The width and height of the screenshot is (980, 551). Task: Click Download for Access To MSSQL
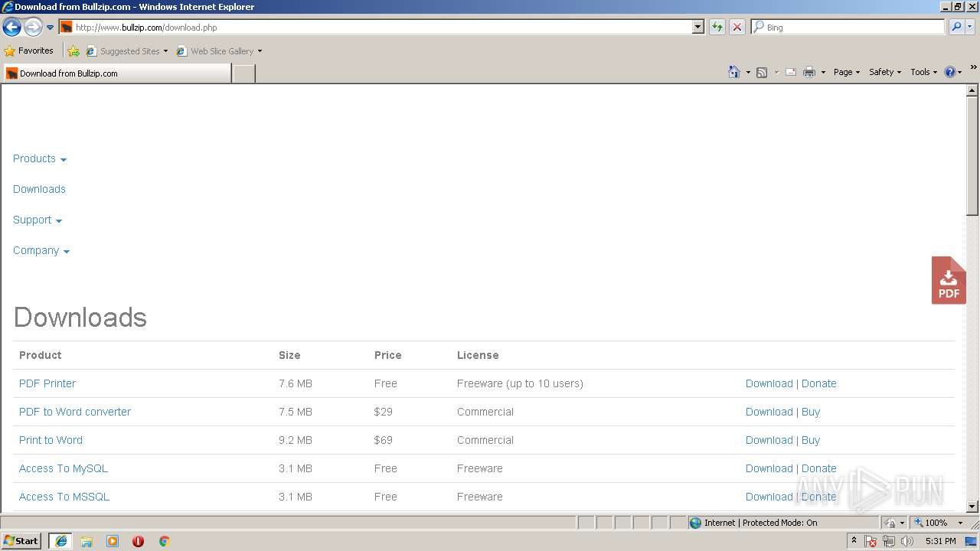click(769, 497)
